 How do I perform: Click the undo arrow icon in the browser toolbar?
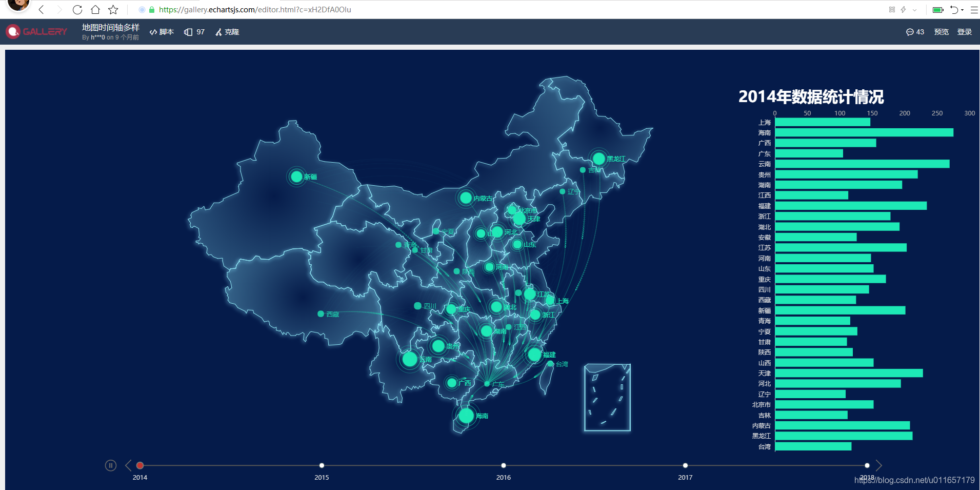click(954, 10)
